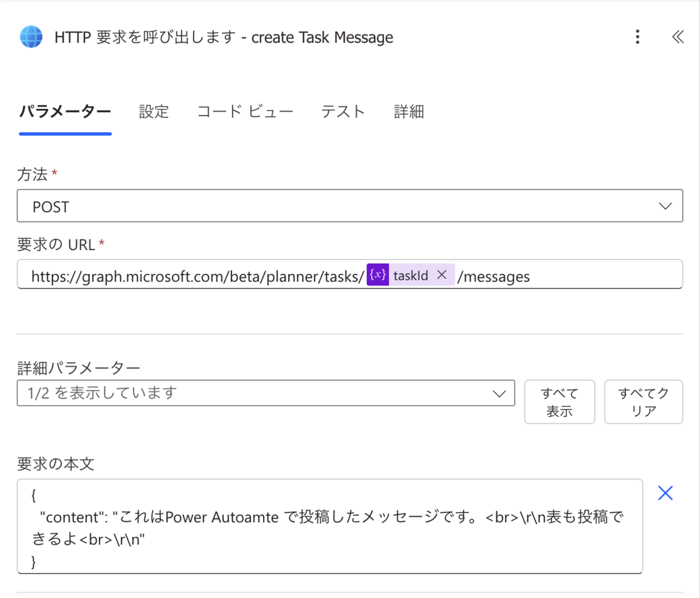
Task: Click the action title create Task Message
Action: [322, 37]
